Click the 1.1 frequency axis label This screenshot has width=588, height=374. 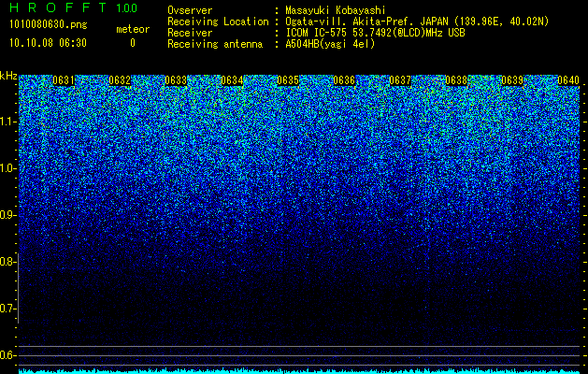click(x=7, y=122)
